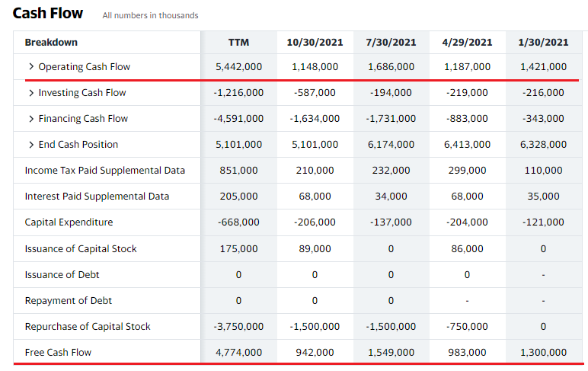This screenshot has height=371, width=588.
Task: Expand the Operating Cash Flow row
Action: point(31,66)
